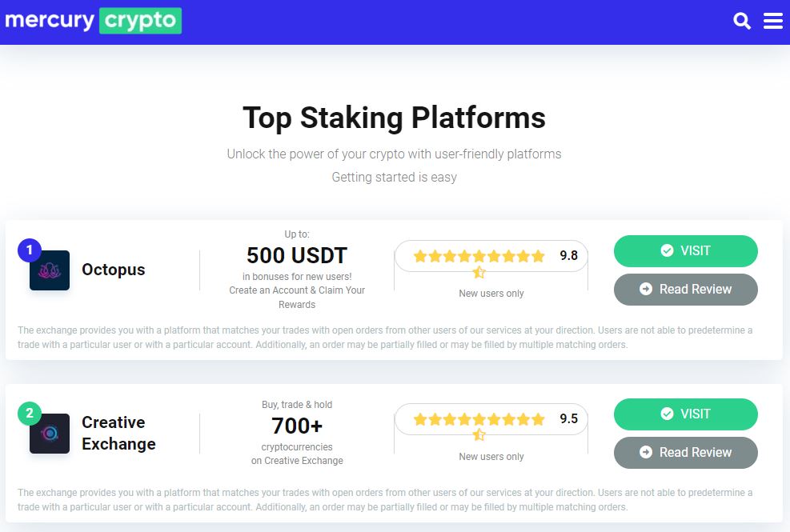Visit the Octopus platform
This screenshot has height=532, width=790.
tap(686, 251)
